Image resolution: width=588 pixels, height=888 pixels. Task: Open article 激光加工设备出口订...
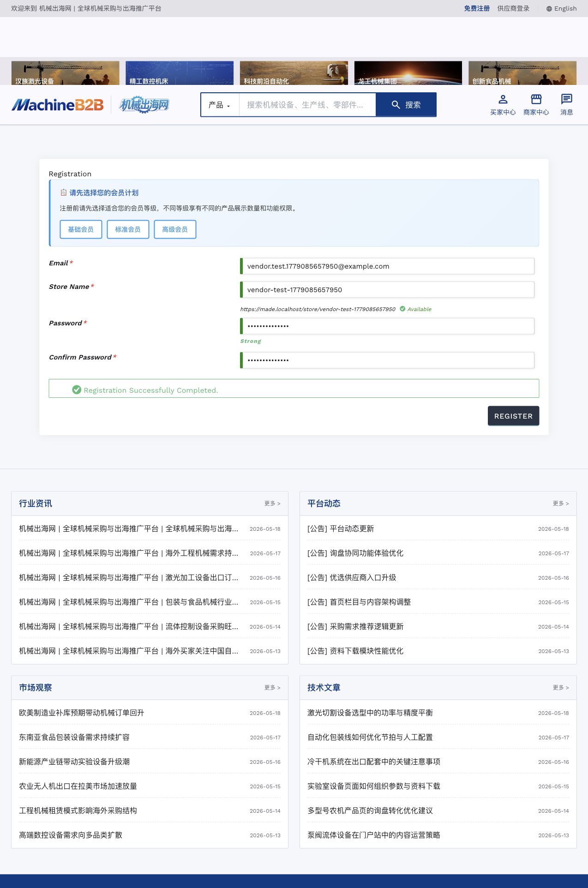[x=129, y=577]
